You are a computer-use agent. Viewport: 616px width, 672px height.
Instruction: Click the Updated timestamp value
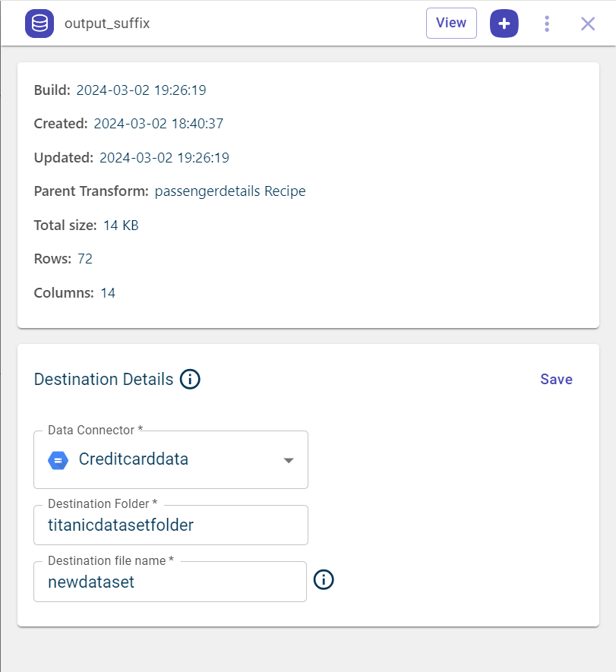[164, 158]
